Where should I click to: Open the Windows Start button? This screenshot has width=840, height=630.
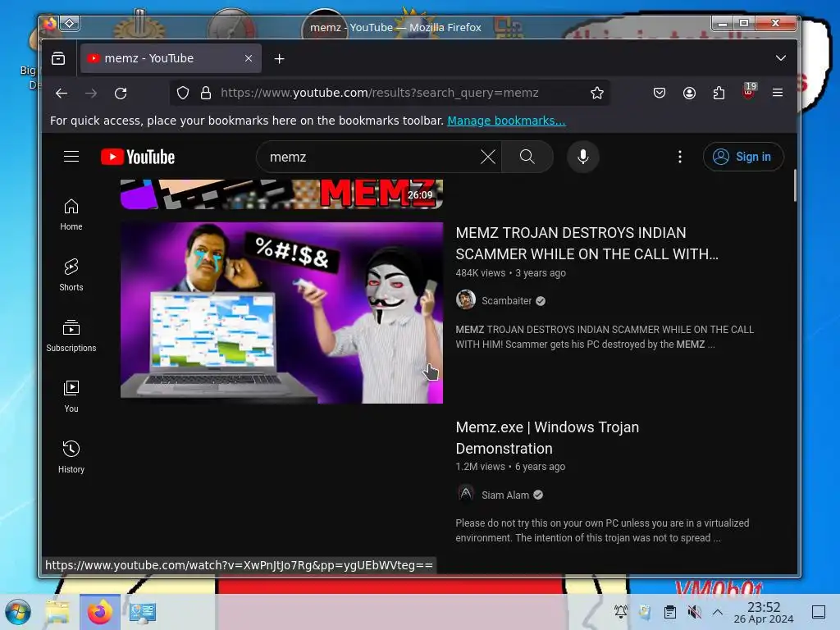pyautogui.click(x=18, y=612)
